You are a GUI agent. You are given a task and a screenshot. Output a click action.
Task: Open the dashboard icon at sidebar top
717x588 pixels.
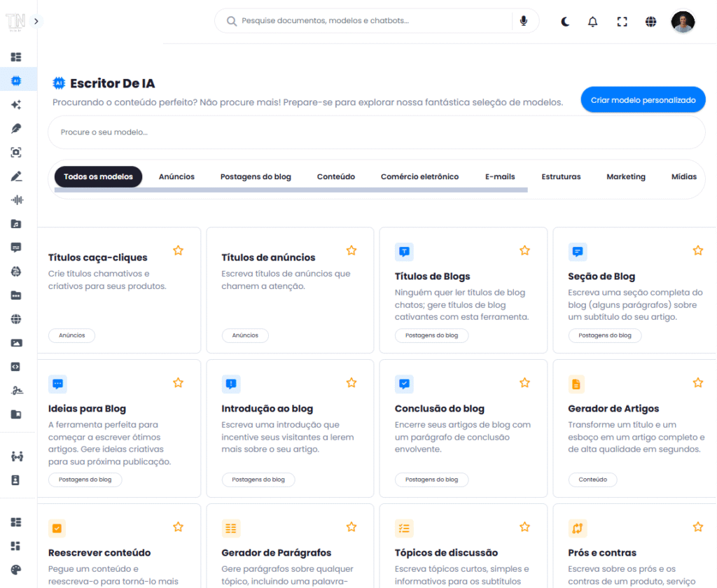(16, 57)
